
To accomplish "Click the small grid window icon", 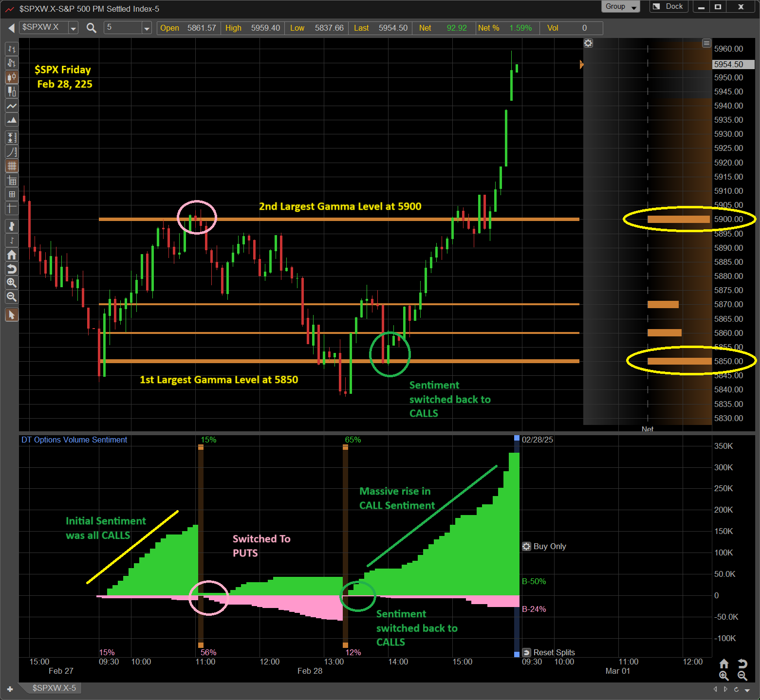I will [12, 194].
